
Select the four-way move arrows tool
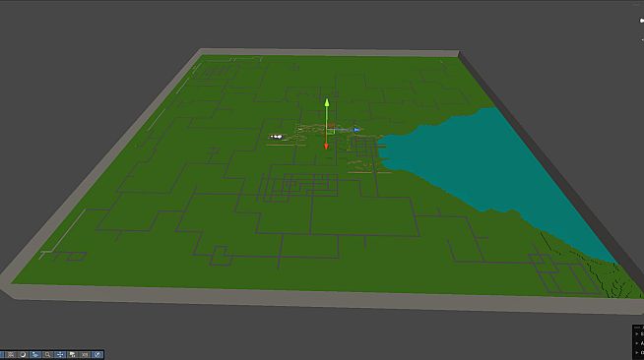pos(60,355)
